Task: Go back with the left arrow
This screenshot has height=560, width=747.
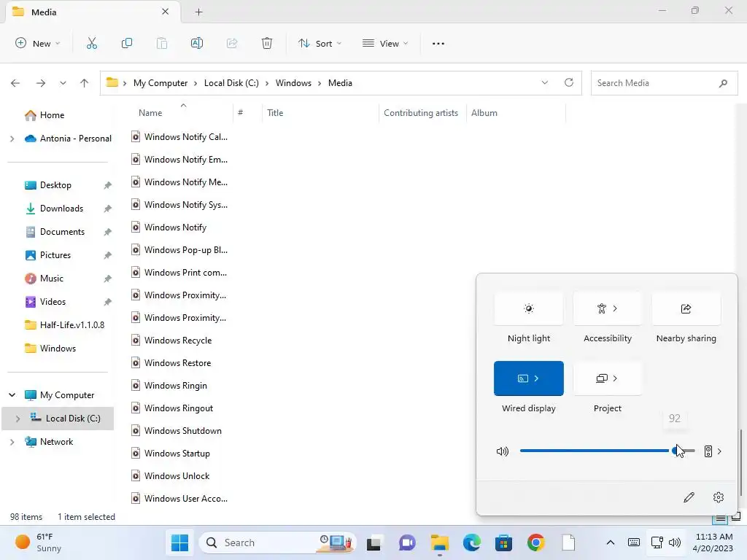Action: 15,83
